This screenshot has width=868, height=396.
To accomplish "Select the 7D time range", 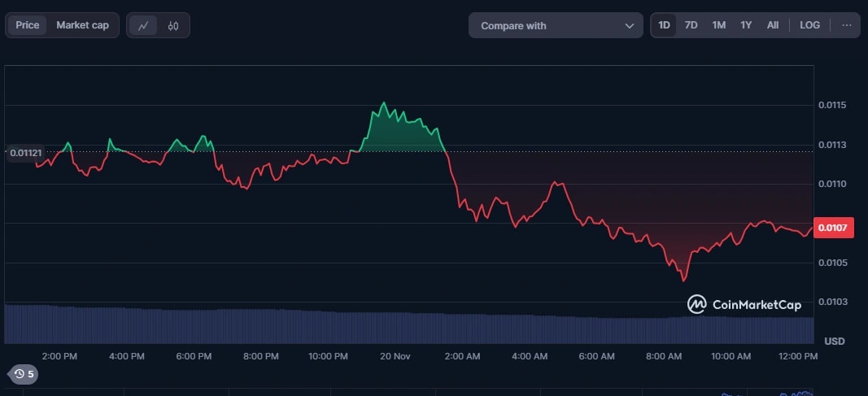I will point(691,25).
